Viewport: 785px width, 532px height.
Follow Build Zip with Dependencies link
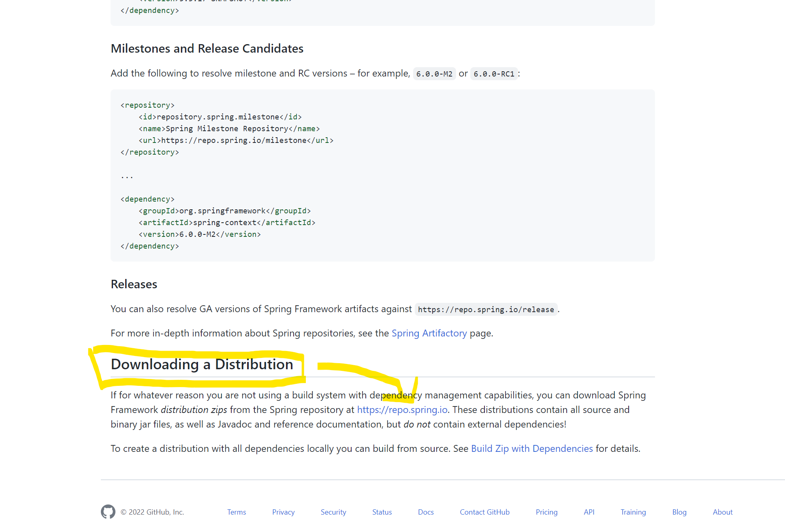tap(531, 449)
